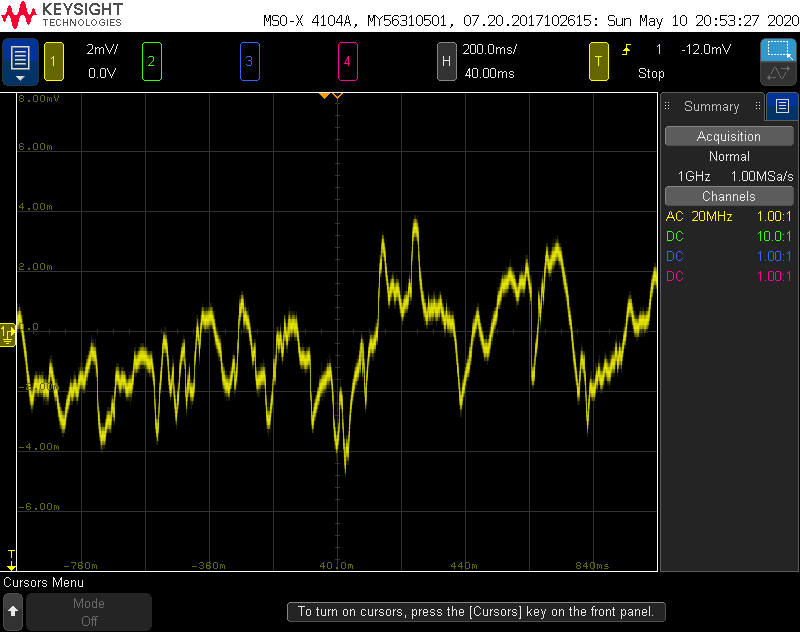This screenshot has height=632, width=800.
Task: Click the hollow orange delay reference marker
Action: 337,95
